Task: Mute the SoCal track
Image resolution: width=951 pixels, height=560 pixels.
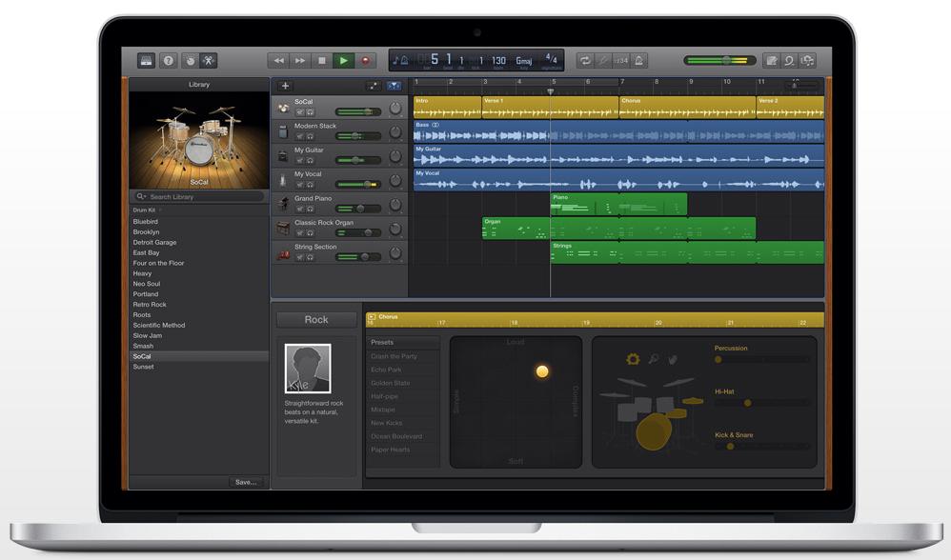Action: [299, 112]
